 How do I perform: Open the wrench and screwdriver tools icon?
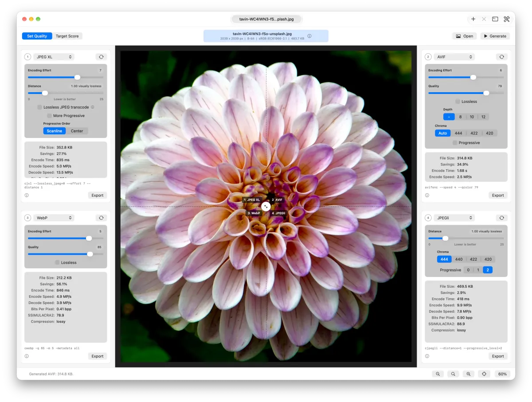coord(507,19)
